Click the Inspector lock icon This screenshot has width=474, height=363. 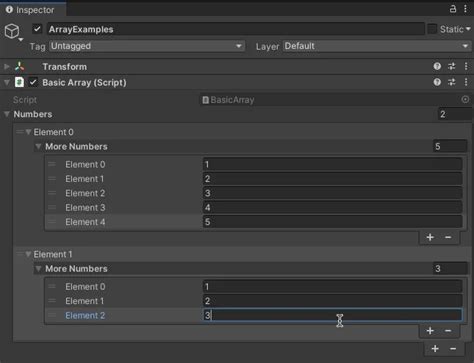click(452, 9)
